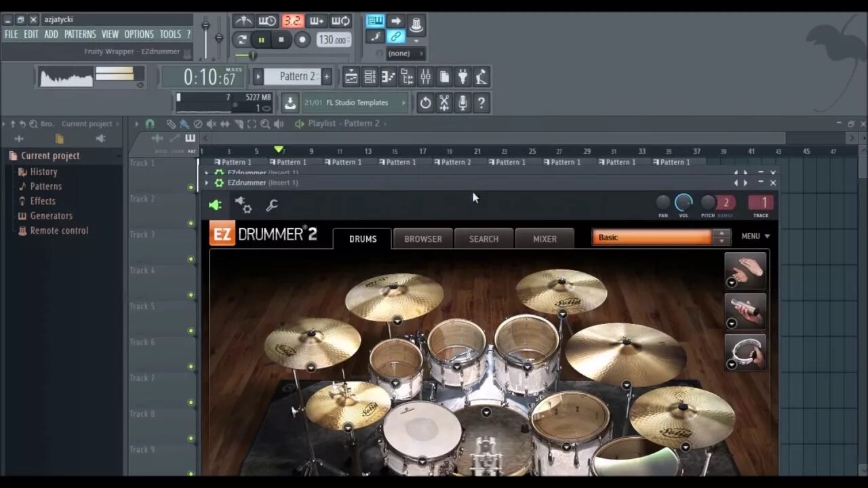Select the playlist zoom magnifier tool
868x488 pixels.
[x=265, y=124]
